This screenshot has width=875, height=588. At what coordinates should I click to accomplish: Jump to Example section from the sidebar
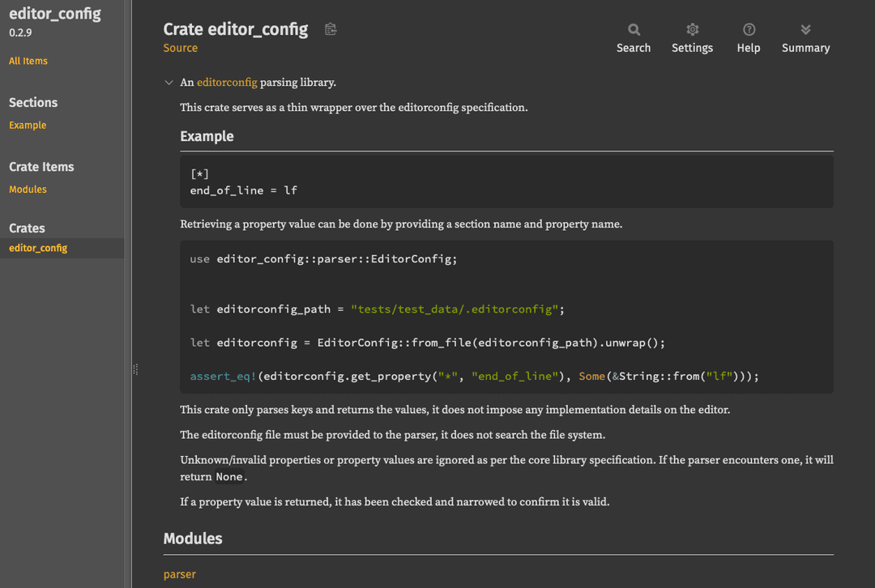[28, 125]
